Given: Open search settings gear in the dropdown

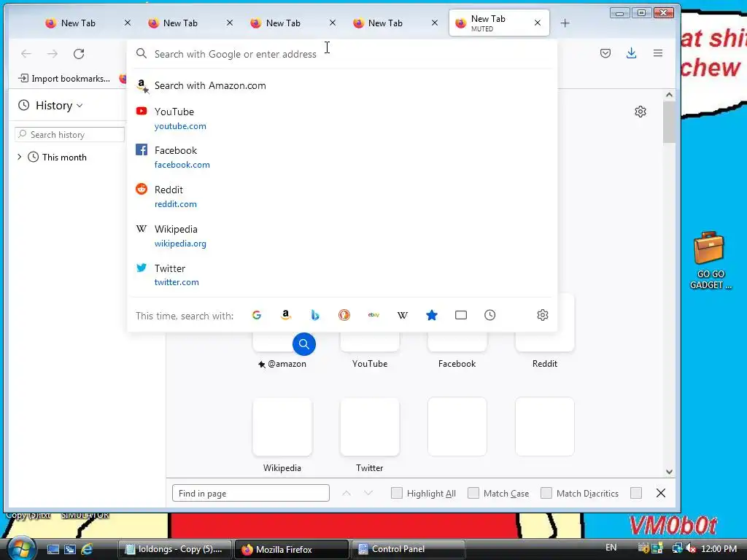Looking at the screenshot, I should click(x=542, y=315).
